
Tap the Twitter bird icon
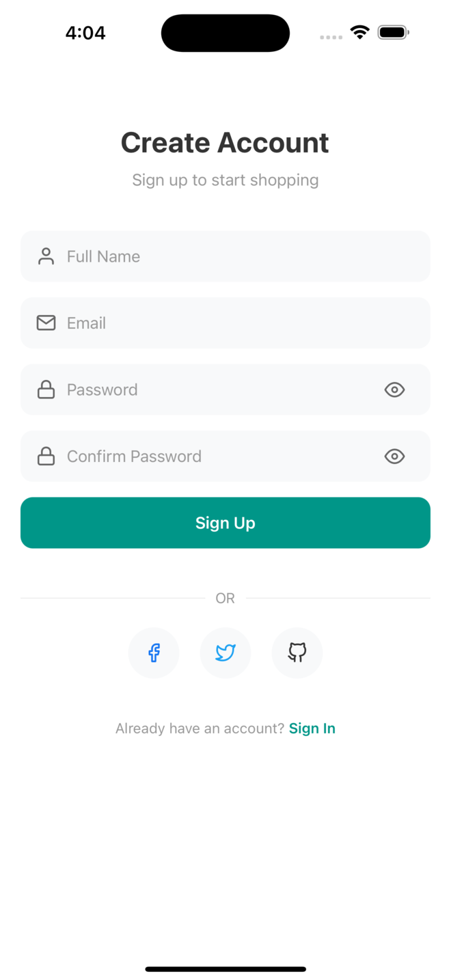(x=225, y=653)
